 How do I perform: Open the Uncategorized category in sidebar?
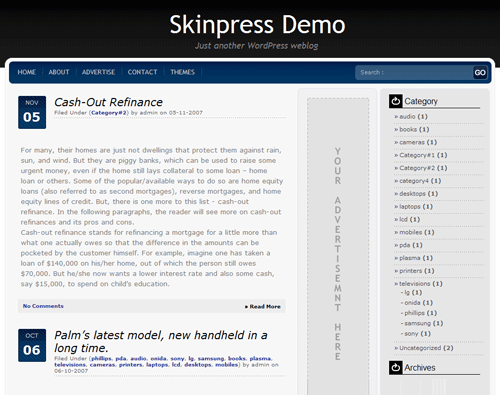pos(420,348)
